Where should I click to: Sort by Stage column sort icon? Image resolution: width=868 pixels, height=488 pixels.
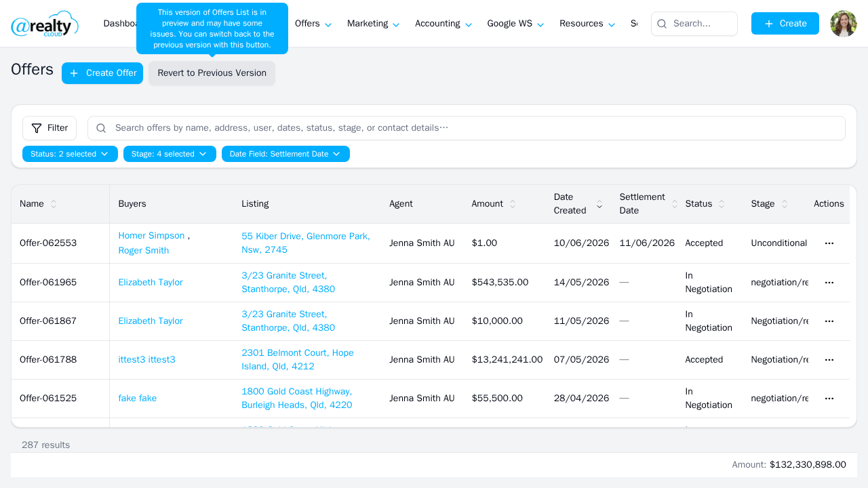pyautogui.click(x=785, y=204)
